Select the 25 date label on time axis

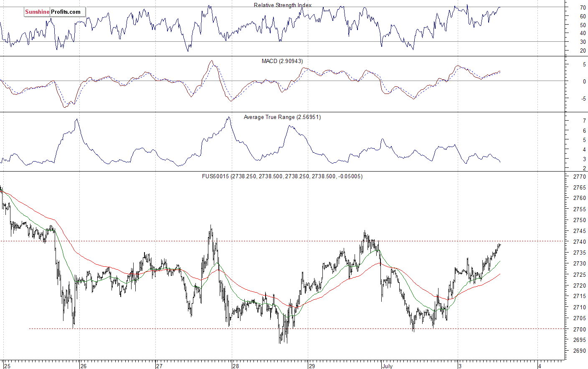point(7,366)
